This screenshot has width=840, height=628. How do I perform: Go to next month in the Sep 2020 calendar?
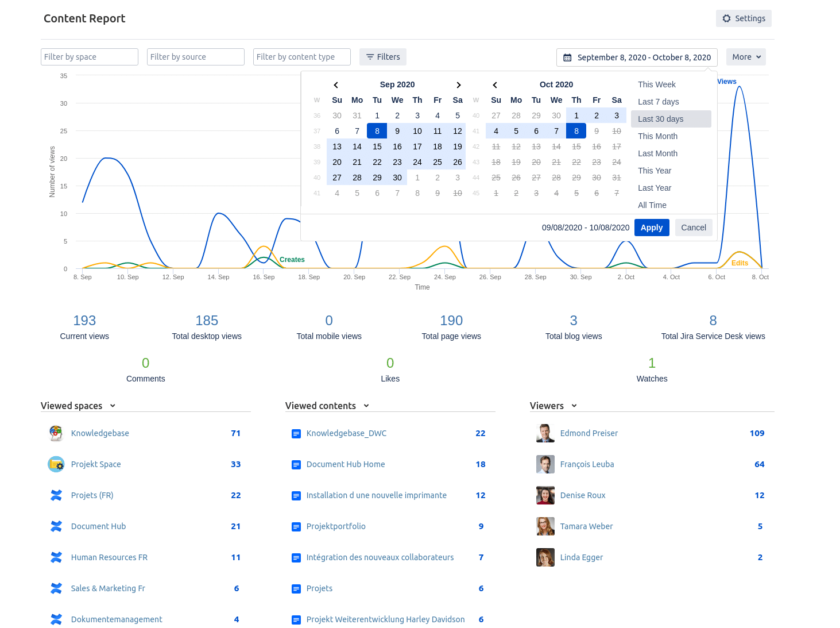pos(459,84)
